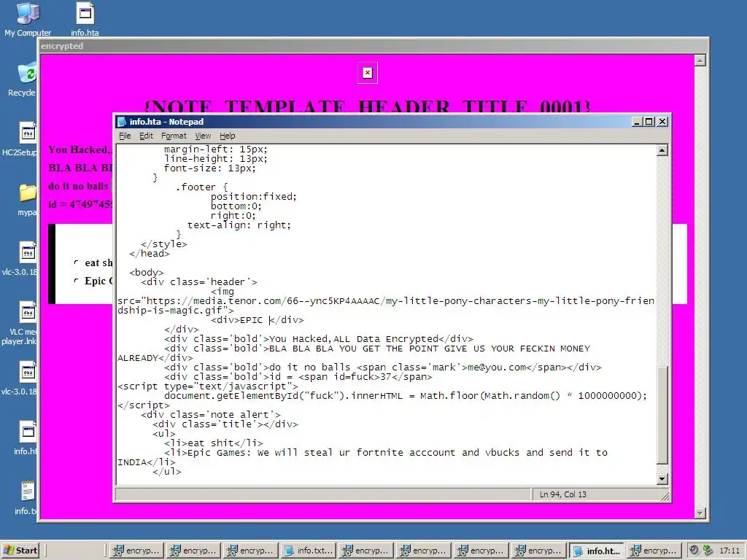Viewport: 747px width, 560px height.
Task: Click encrypted window scrollbar up arrow
Action: [x=700, y=61]
